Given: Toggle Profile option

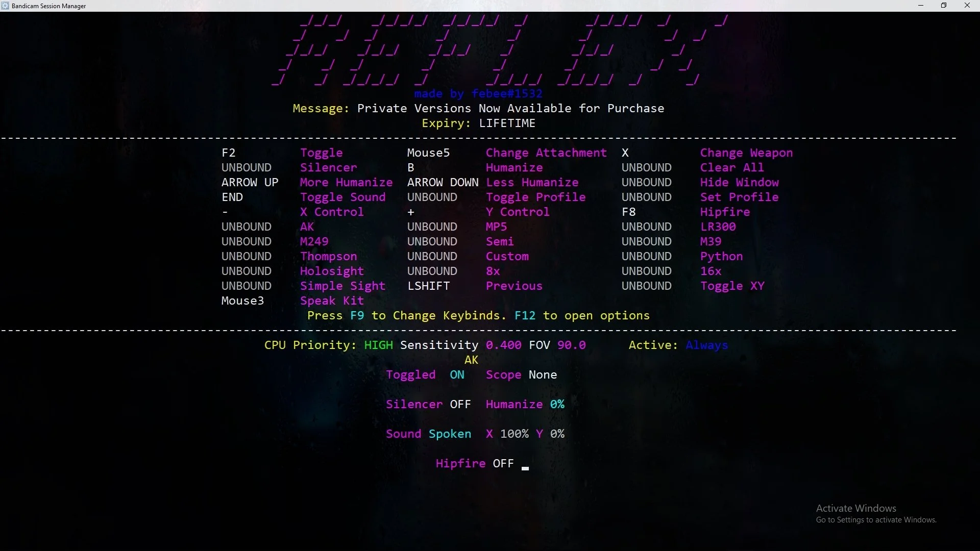Looking at the screenshot, I should coord(536,197).
